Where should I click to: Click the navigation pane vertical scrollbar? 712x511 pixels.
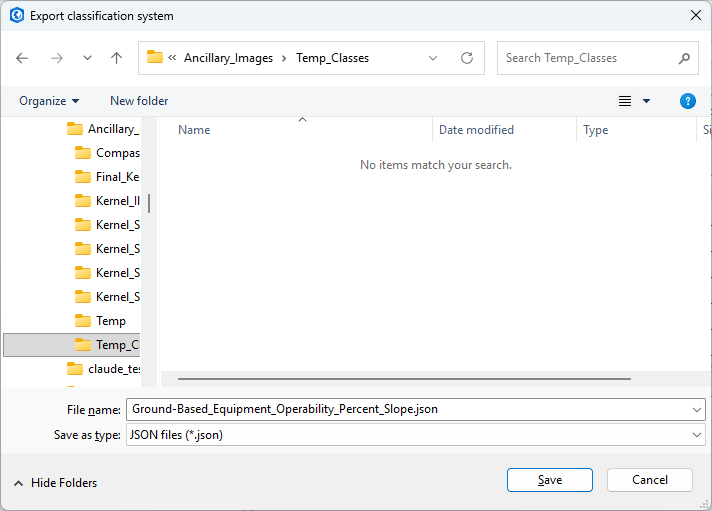(149, 203)
